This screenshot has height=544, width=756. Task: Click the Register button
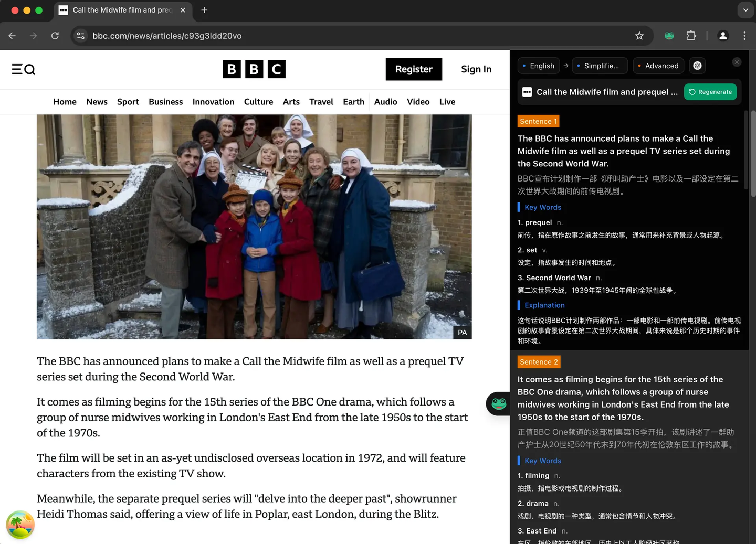click(414, 69)
